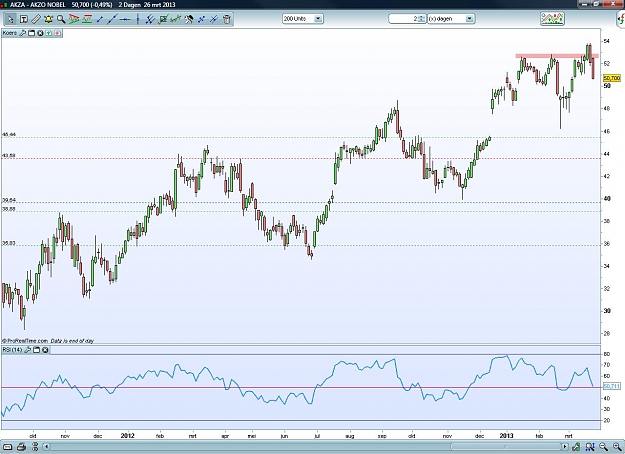The height and width of the screenshot is (454, 625).
Task: Click the AKZA - AKZO NOBEL title text
Action: [37, 5]
